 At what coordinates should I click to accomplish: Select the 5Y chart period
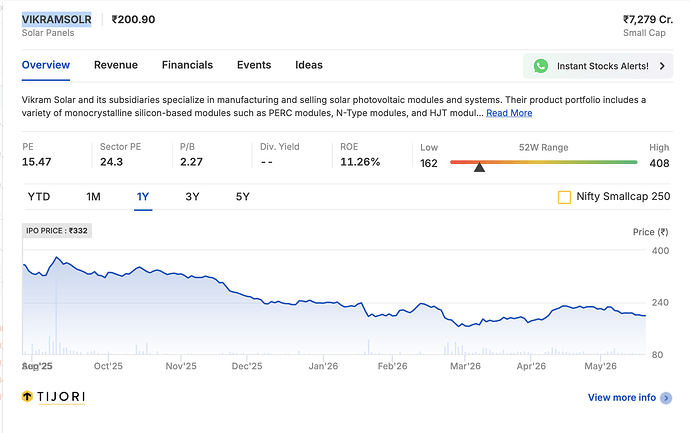coord(242,197)
